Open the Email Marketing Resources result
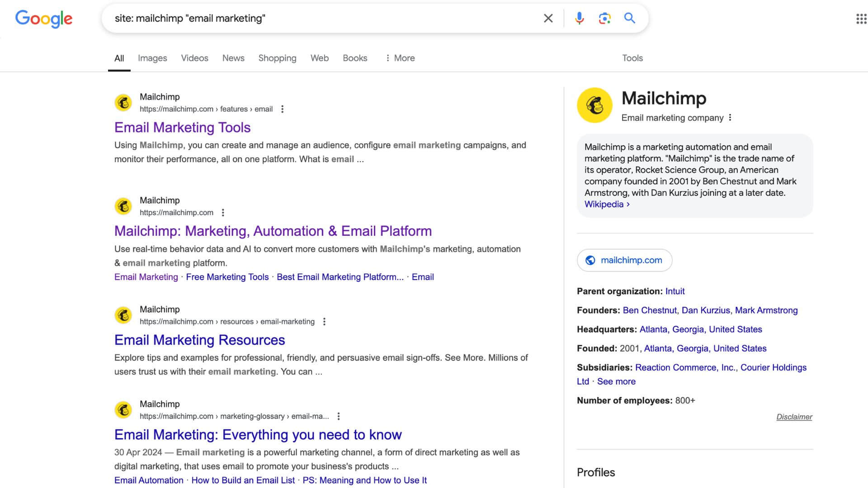This screenshot has height=488, width=868. point(199,340)
